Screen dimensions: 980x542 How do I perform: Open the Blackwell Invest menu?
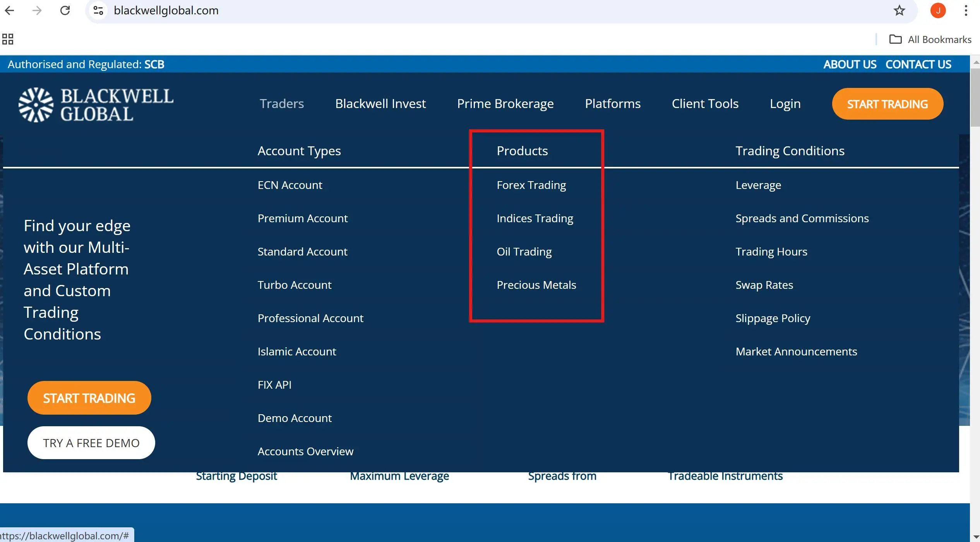click(x=380, y=104)
